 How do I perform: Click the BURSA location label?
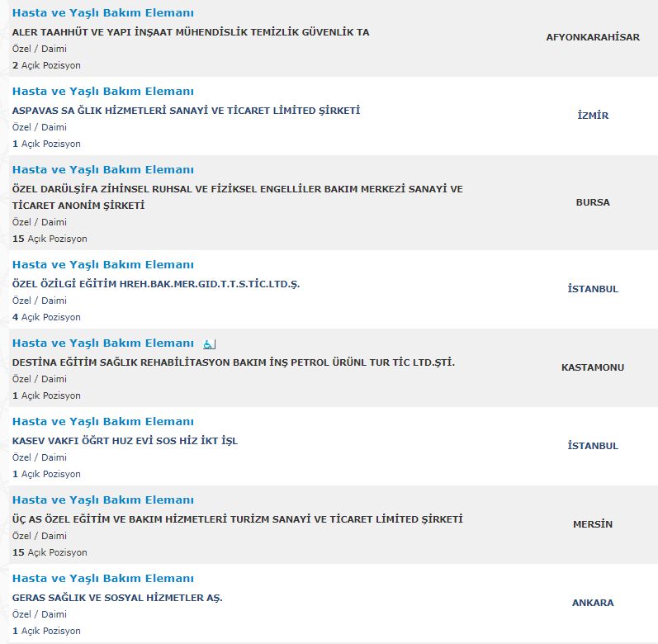click(x=593, y=202)
